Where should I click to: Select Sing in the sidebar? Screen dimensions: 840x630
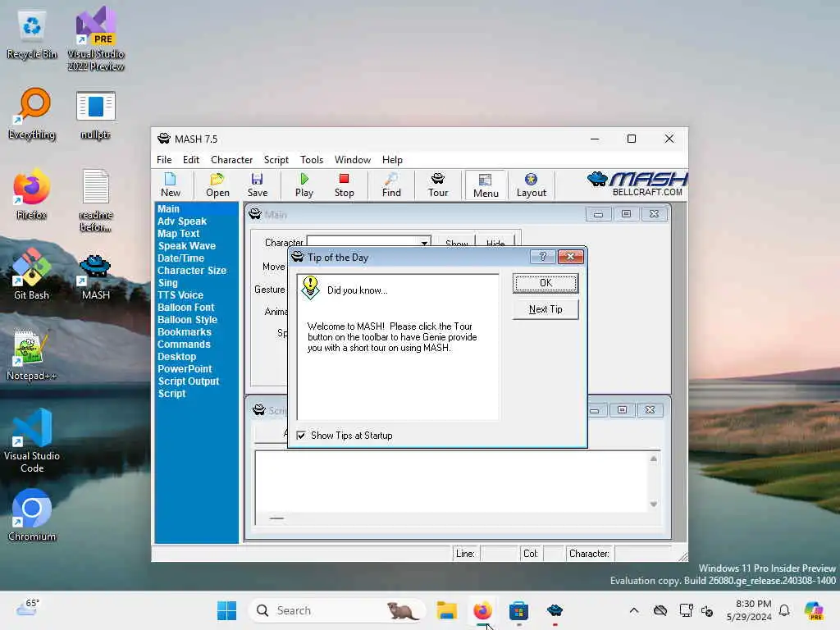point(167,283)
